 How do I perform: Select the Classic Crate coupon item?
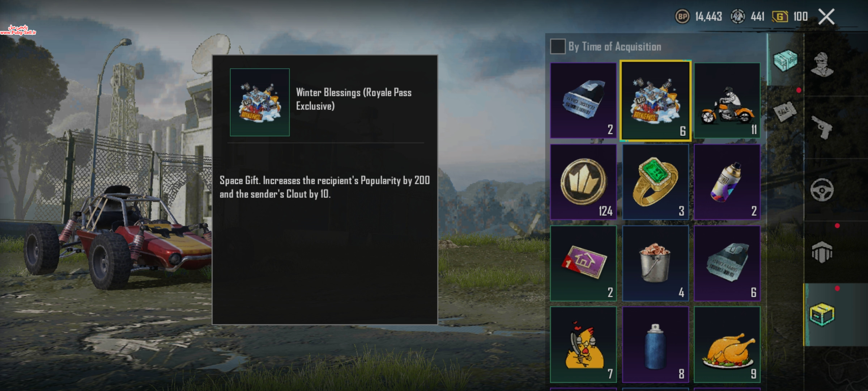pyautogui.click(x=583, y=100)
